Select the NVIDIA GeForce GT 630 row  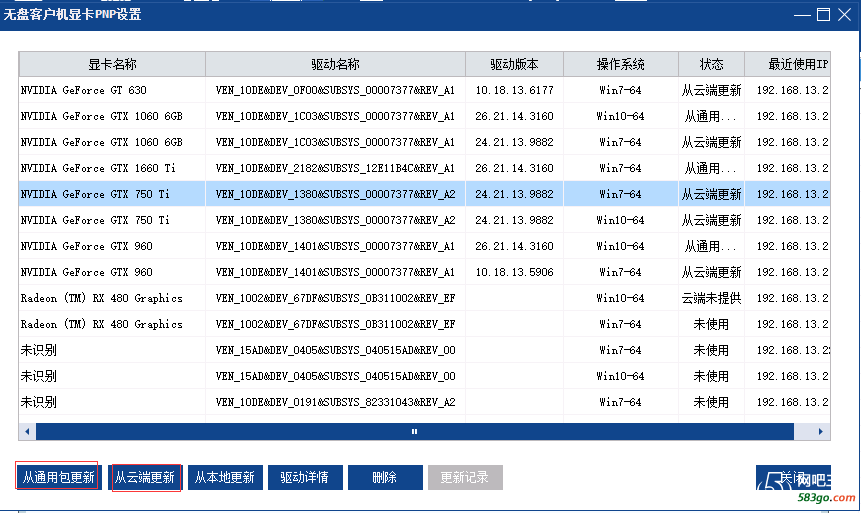point(110,90)
